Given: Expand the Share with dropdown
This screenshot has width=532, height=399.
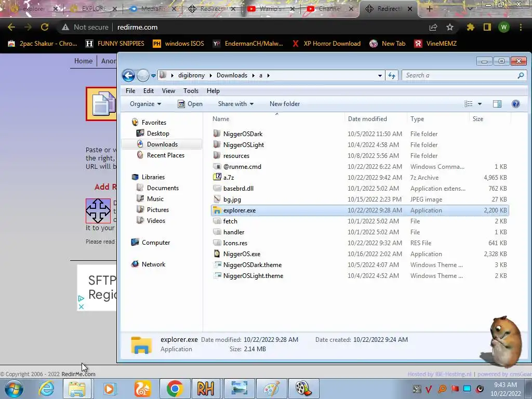Looking at the screenshot, I should click(x=236, y=104).
